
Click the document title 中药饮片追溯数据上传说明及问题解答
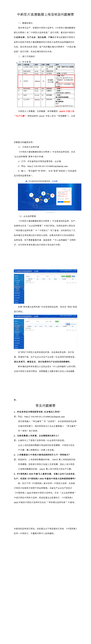(x=46, y=15)
